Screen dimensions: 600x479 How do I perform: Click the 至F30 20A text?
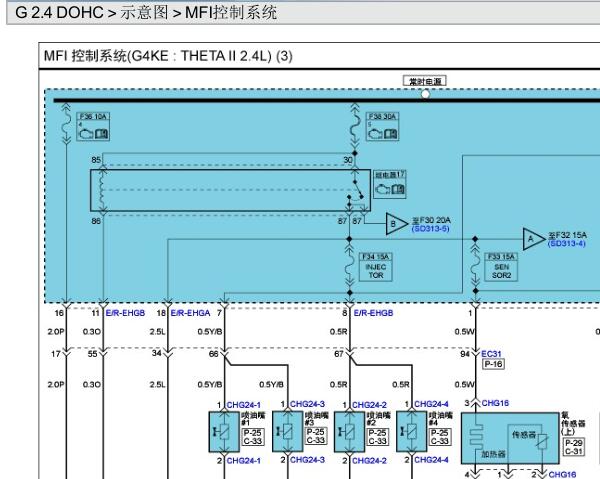431,220
